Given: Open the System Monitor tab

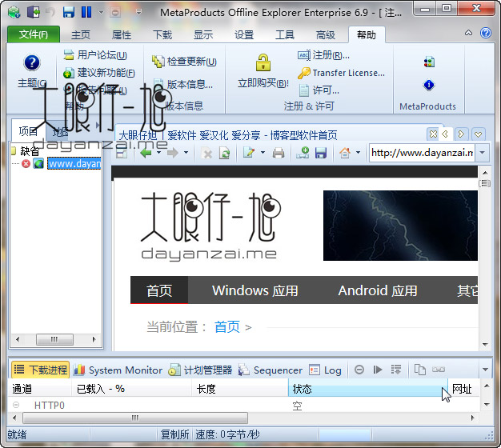Looking at the screenshot, I should (x=118, y=370).
